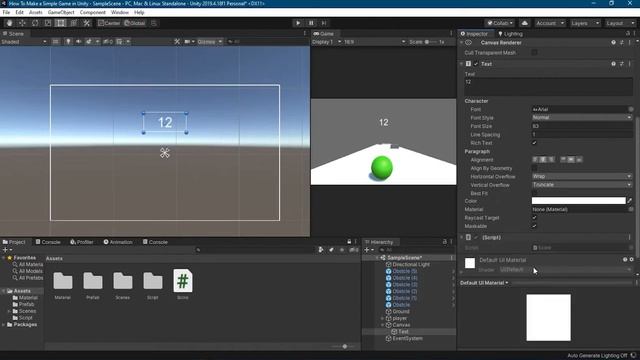Open Canvas Renderer help icon
Screen dimensions: 640x360
click(613, 42)
